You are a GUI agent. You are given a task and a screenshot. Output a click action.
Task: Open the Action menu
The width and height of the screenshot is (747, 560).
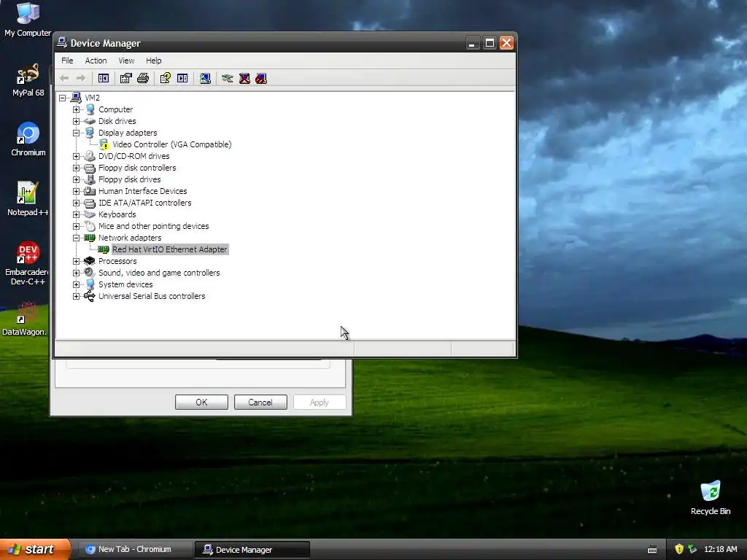point(96,61)
